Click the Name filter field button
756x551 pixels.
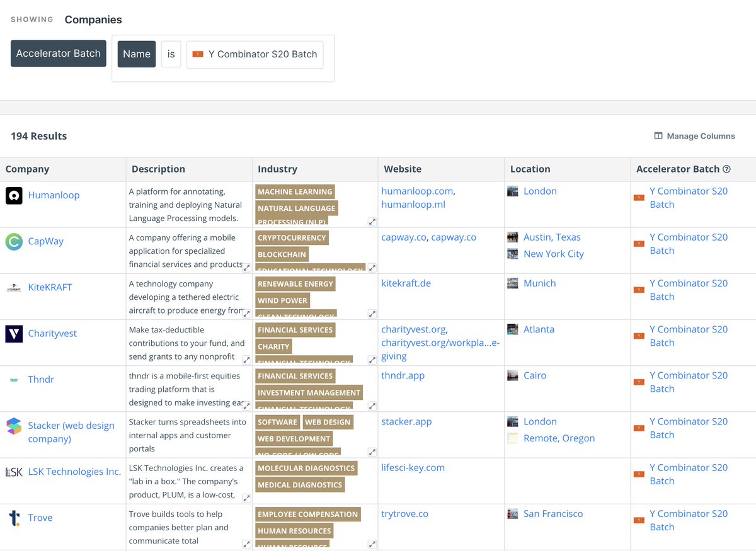(x=137, y=54)
